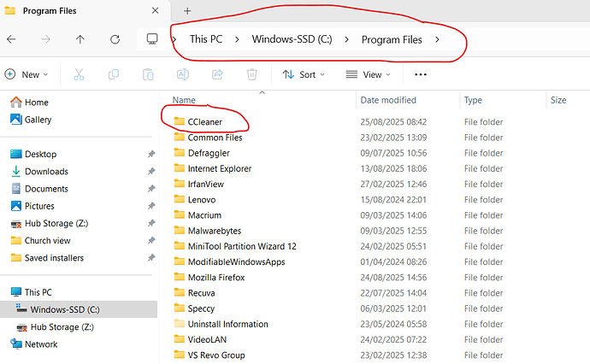Open a new tab with plus button
This screenshot has height=364, width=590.
pos(187,10)
